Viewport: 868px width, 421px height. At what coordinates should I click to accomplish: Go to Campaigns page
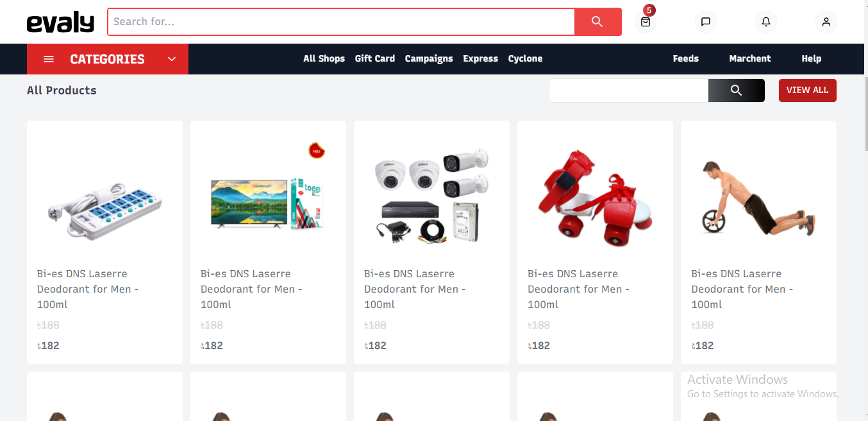[429, 58]
